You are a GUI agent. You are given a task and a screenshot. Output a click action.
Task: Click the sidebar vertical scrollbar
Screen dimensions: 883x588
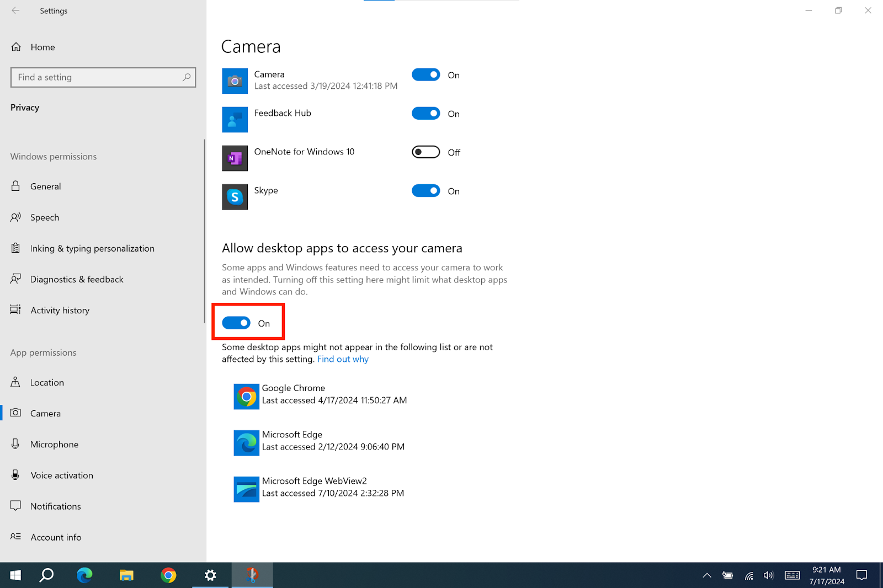tap(205, 232)
